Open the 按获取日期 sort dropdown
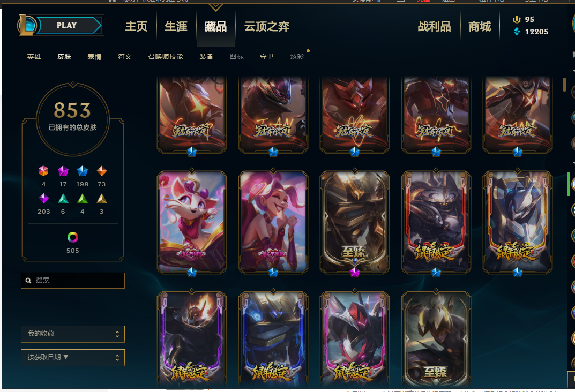Viewport: 575px width, 392px height. point(72,358)
